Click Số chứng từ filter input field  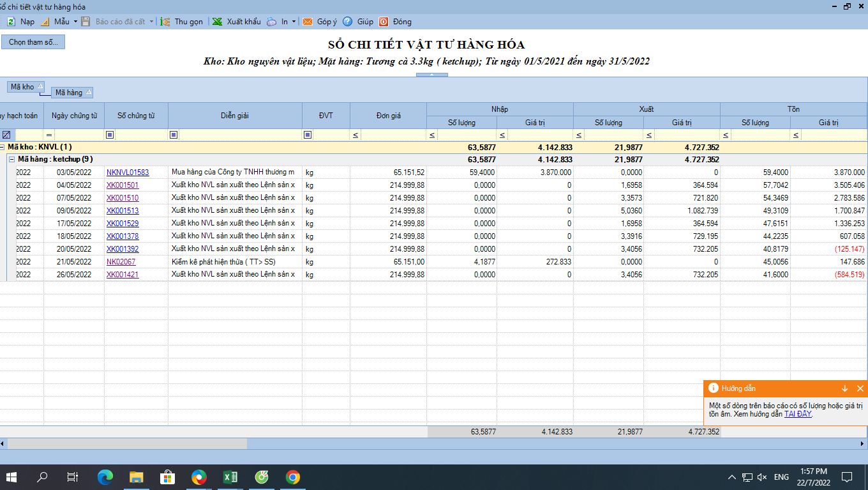coord(141,135)
